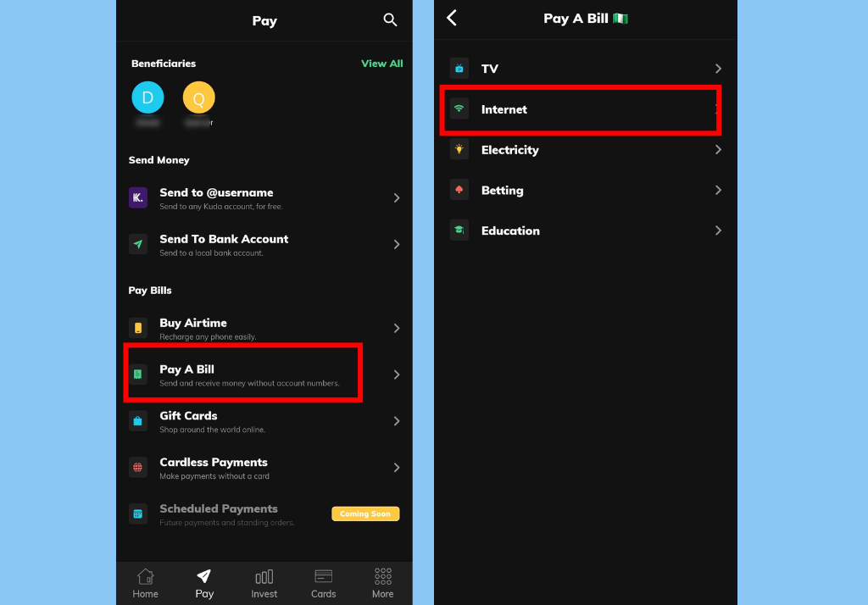Image resolution: width=868 pixels, height=605 pixels.
Task: Click the Kuda logo icon beside Send to @username
Action: pyautogui.click(x=138, y=197)
